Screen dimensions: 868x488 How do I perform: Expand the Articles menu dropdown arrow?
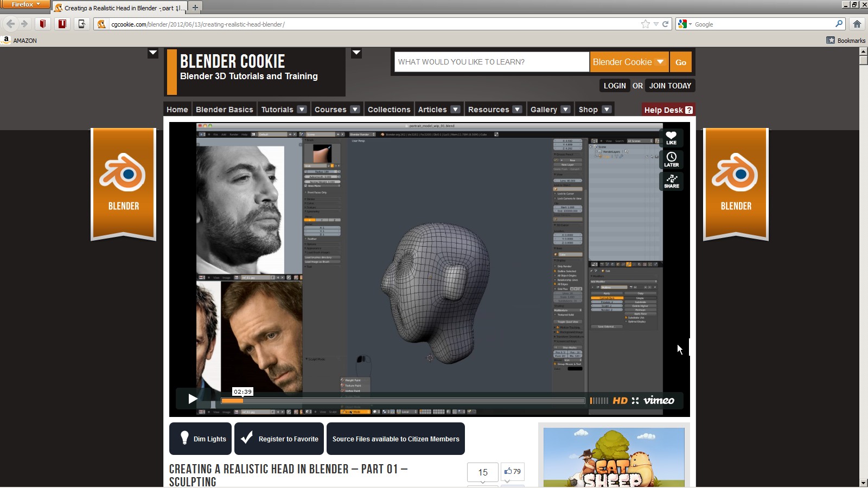[x=455, y=109]
